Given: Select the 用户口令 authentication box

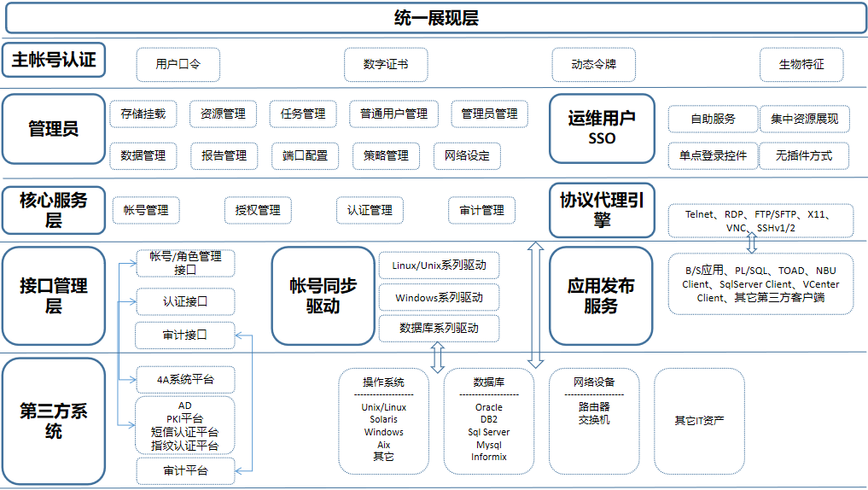Looking at the screenshot, I should click(x=178, y=64).
